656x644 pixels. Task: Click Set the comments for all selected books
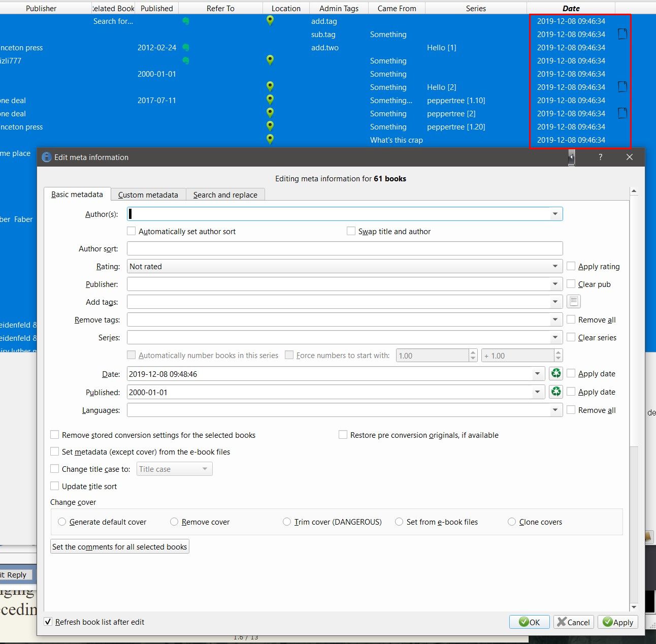pos(120,547)
